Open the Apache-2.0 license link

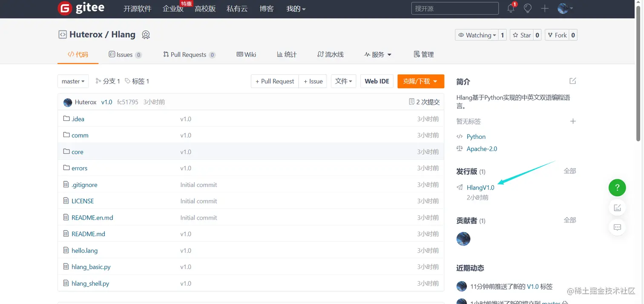coord(482,149)
